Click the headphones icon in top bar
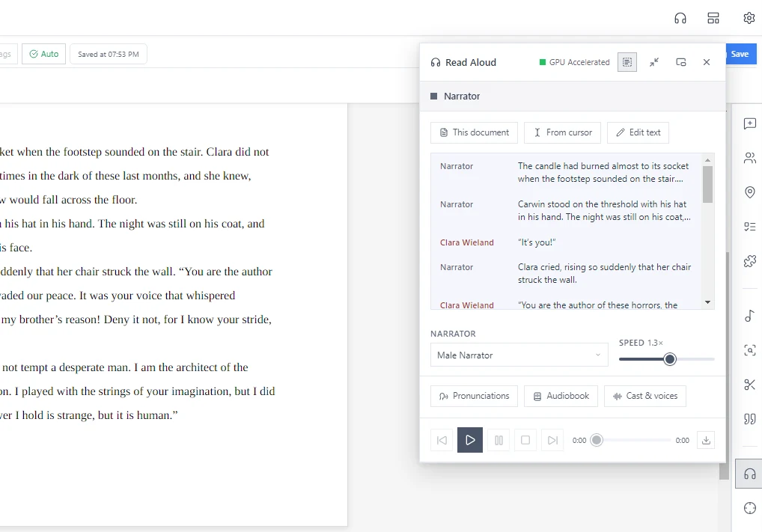Viewport: 762px width, 532px height. pyautogui.click(x=680, y=19)
